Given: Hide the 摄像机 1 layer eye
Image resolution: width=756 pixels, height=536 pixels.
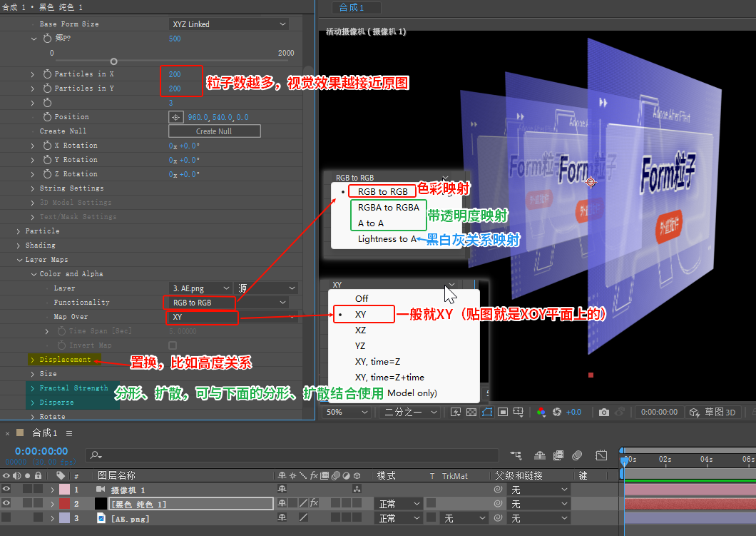Looking at the screenshot, I should [6, 489].
